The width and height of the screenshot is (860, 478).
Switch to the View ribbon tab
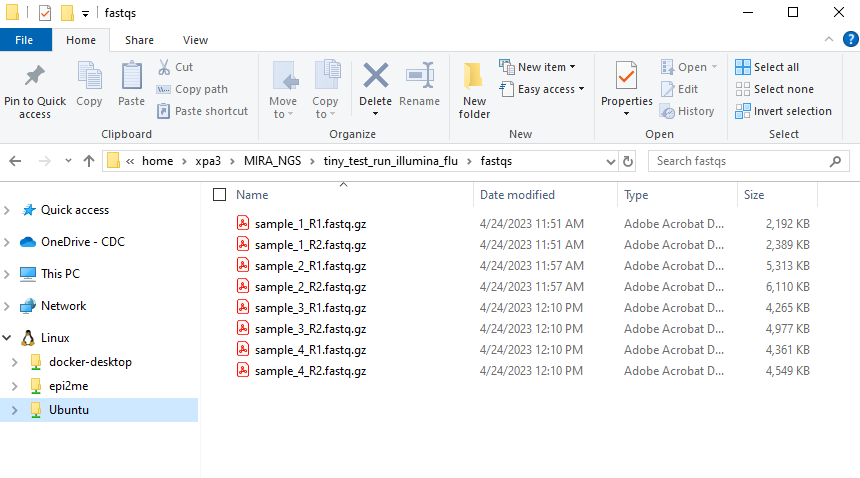click(x=195, y=40)
